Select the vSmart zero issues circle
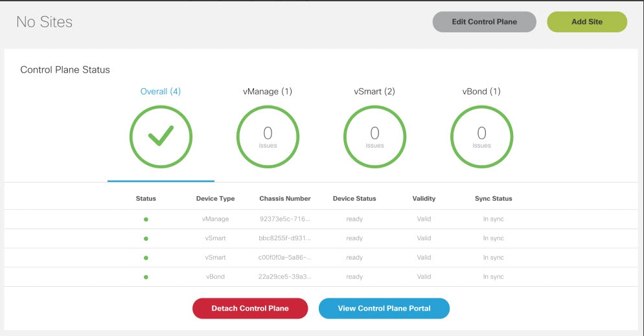The height and width of the screenshot is (336, 644). (374, 137)
